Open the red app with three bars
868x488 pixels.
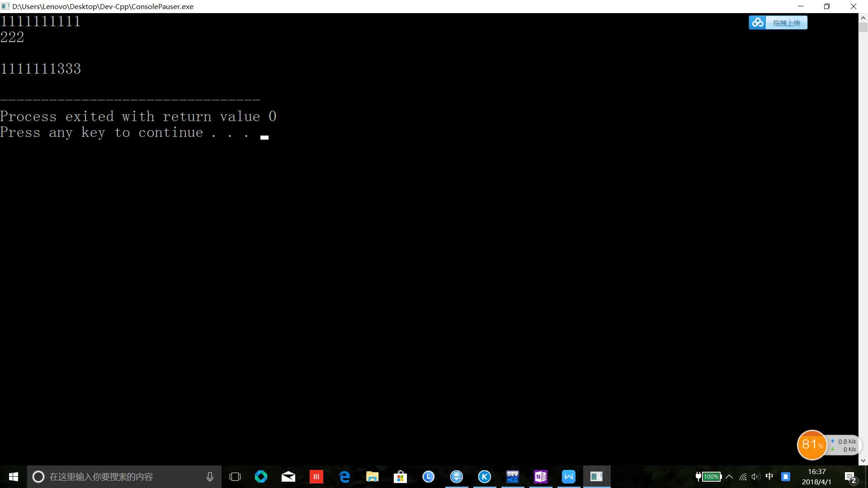coord(316,477)
